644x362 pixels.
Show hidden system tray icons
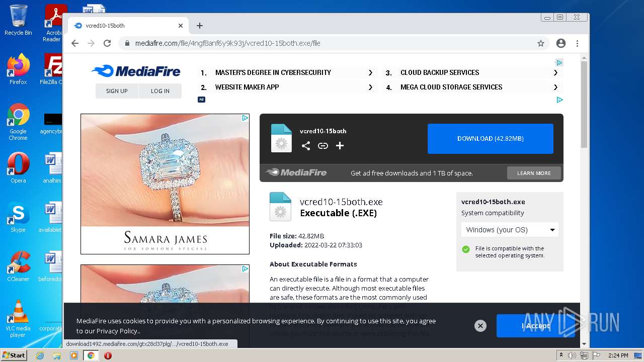coord(561,355)
